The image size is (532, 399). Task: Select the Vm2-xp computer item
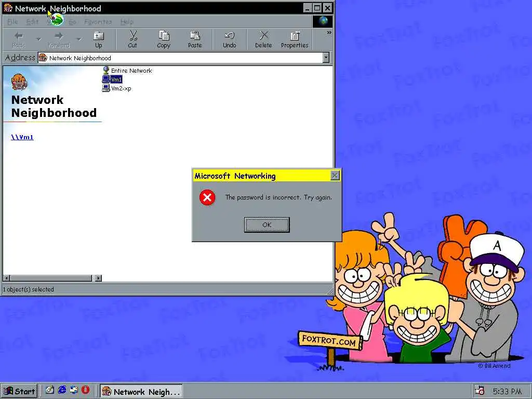117,88
